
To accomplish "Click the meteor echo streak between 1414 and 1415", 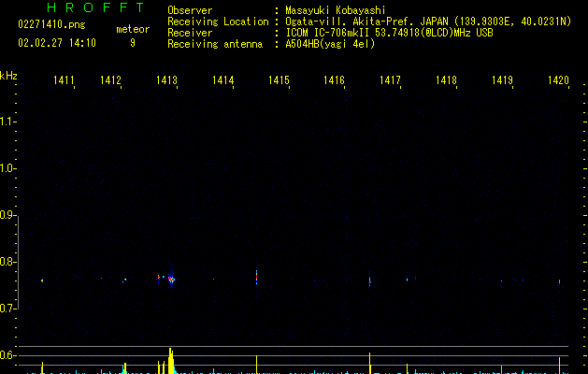I will (256, 278).
